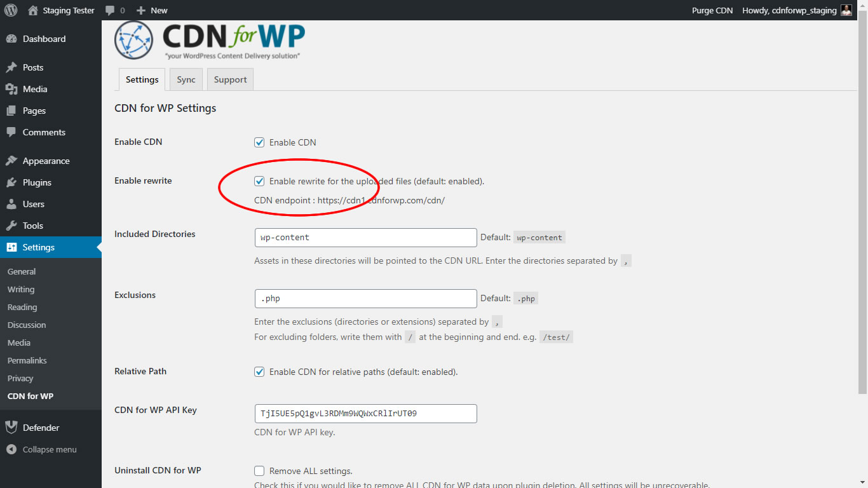This screenshot has height=488, width=868.
Task: Switch to the Support tab
Action: pyautogui.click(x=230, y=79)
